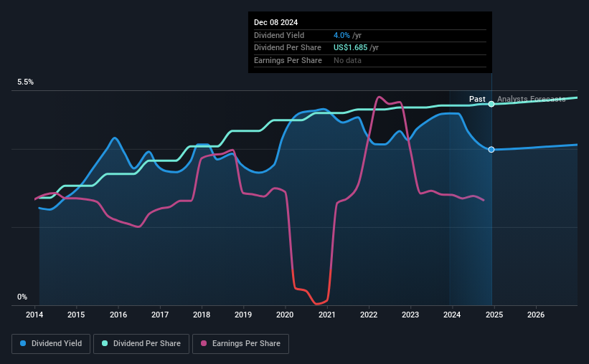Click the 2020 x-axis label
589x364 pixels.
tap(285, 315)
